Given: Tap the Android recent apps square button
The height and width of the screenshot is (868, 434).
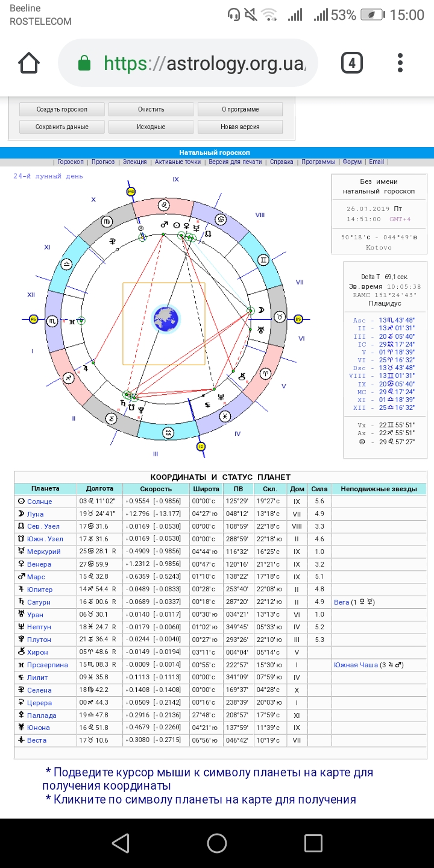Looking at the screenshot, I should coord(313,843).
